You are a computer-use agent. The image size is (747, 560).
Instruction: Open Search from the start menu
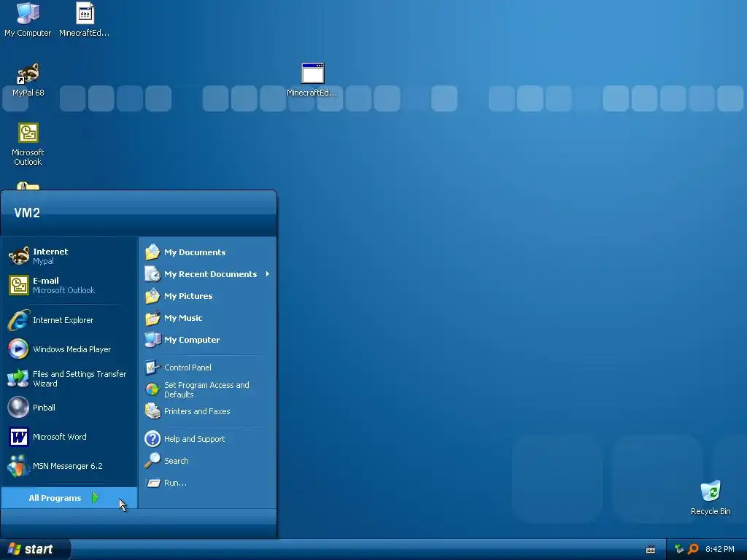pos(208,461)
